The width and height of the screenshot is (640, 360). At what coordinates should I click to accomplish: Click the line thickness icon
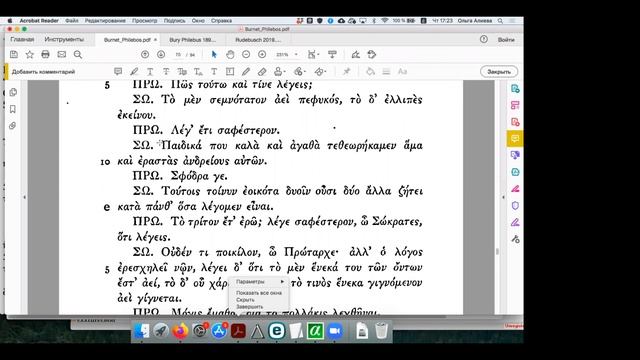(x=386, y=71)
